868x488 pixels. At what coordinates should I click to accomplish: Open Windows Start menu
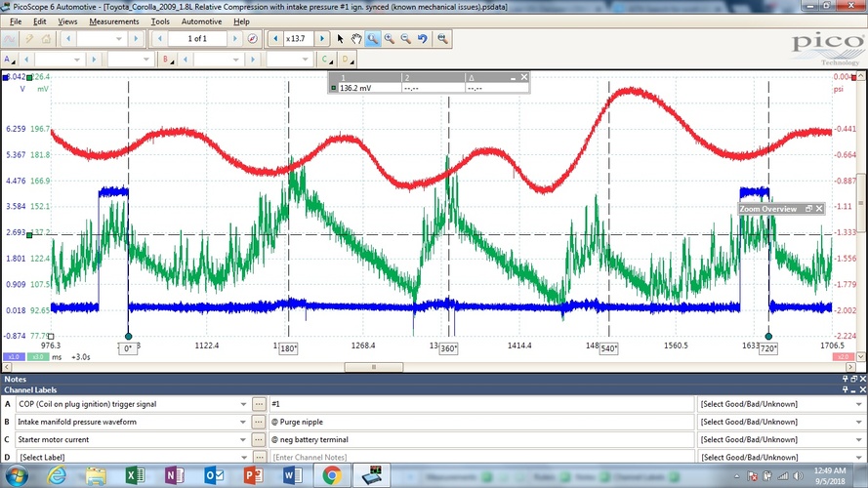17,476
